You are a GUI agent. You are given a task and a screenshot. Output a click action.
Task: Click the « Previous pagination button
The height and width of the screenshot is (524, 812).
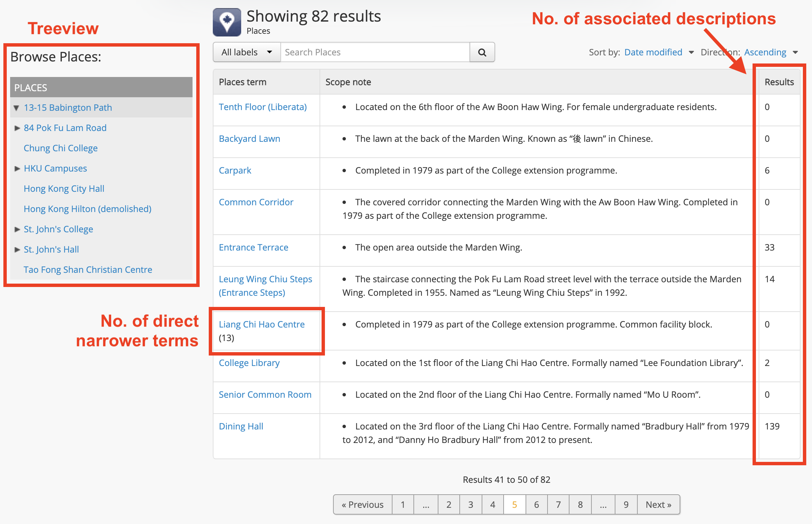click(x=362, y=505)
